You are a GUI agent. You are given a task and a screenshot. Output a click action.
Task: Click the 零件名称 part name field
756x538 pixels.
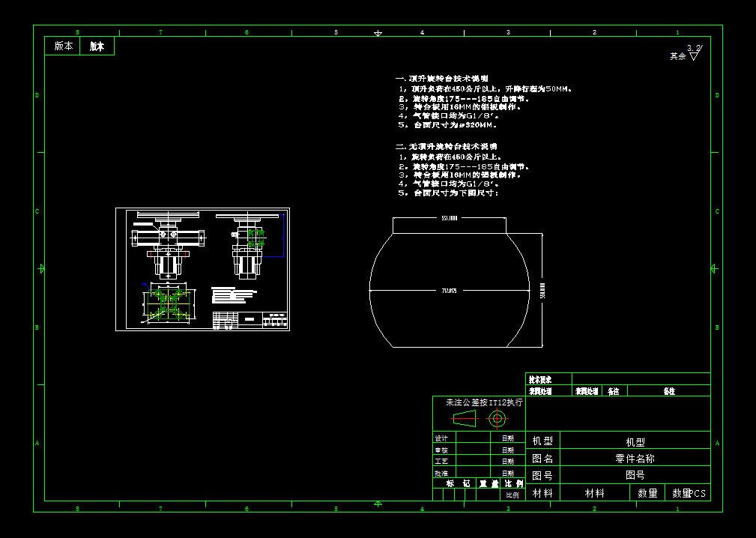(x=637, y=459)
